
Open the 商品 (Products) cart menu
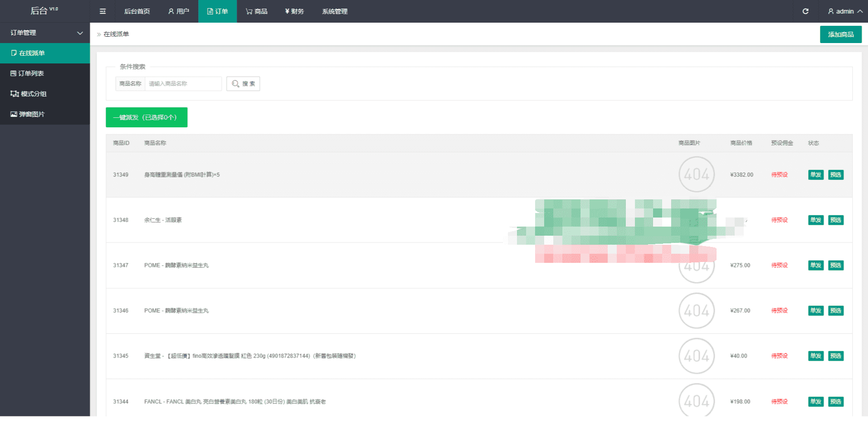256,11
